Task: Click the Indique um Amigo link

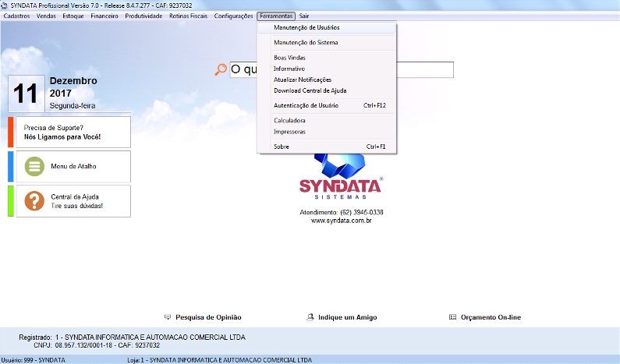Action: coord(348,317)
